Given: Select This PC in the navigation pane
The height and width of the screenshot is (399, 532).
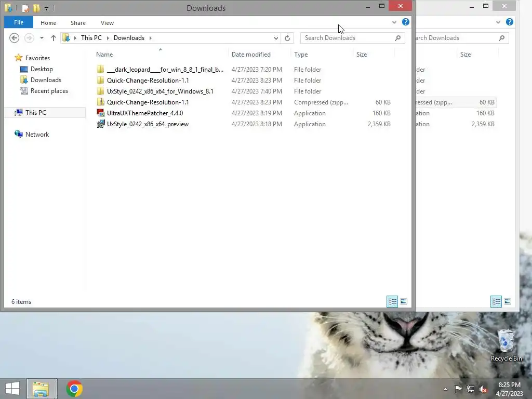Looking at the screenshot, I should tap(36, 112).
